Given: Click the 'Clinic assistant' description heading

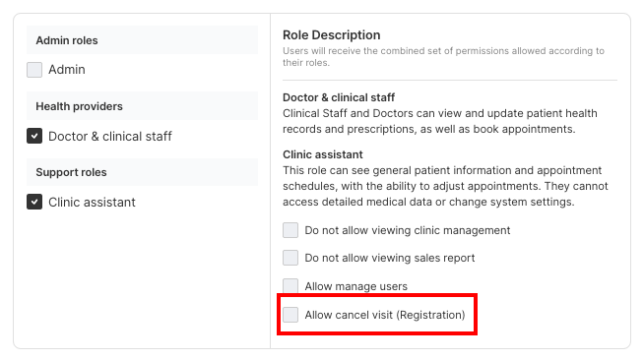Looking at the screenshot, I should click(x=323, y=154).
